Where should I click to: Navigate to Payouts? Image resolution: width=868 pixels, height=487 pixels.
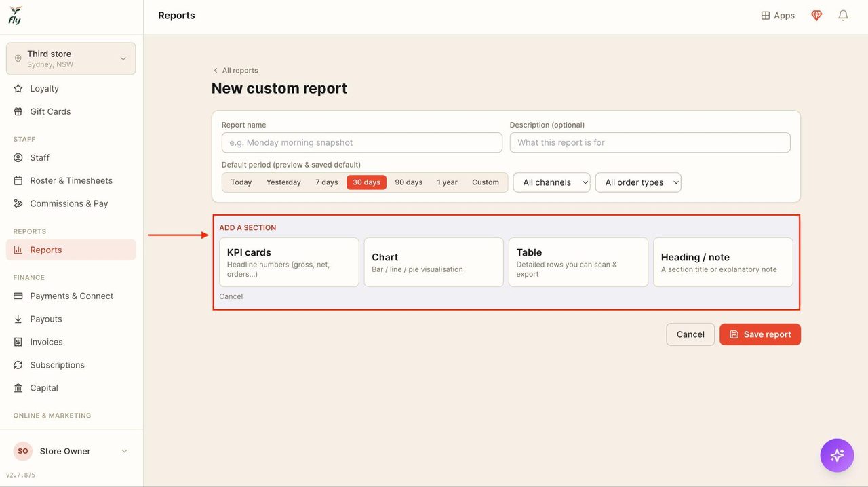71,319
